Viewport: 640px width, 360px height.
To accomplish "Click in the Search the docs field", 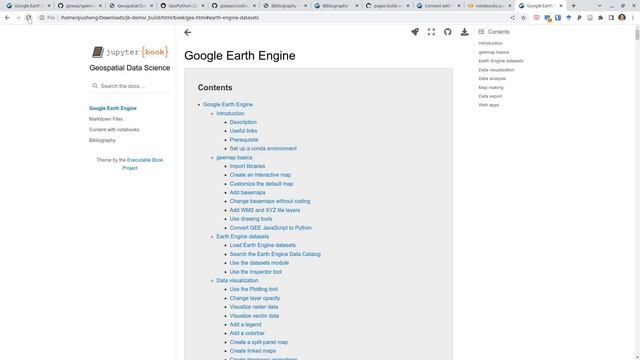I will [130, 86].
